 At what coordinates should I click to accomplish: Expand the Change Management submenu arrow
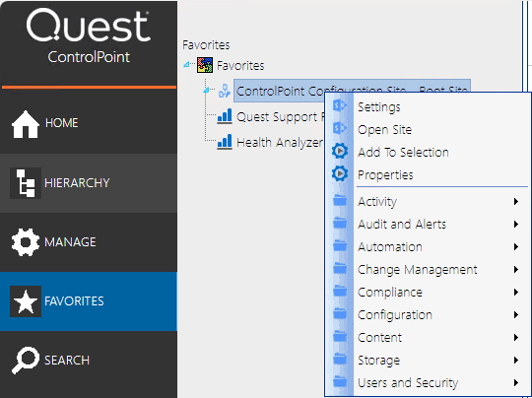pyautogui.click(x=516, y=270)
